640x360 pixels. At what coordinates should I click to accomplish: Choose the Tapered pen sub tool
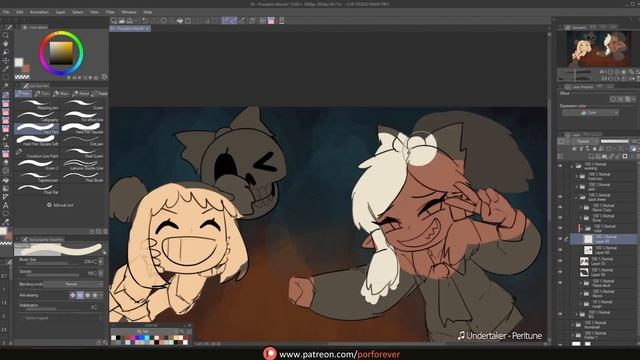37,177
